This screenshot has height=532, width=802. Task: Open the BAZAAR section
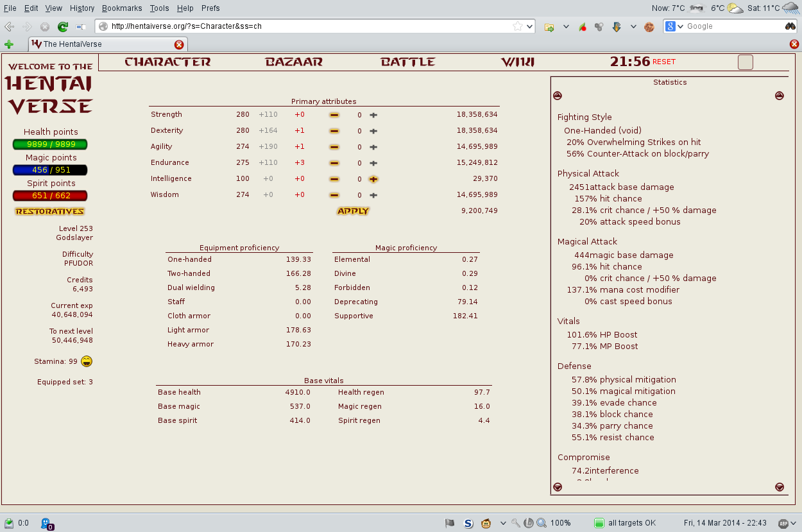[294, 62]
